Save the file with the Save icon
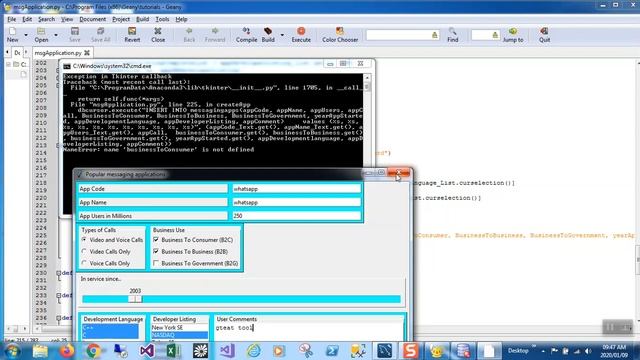The image size is (640, 360). click(75, 34)
